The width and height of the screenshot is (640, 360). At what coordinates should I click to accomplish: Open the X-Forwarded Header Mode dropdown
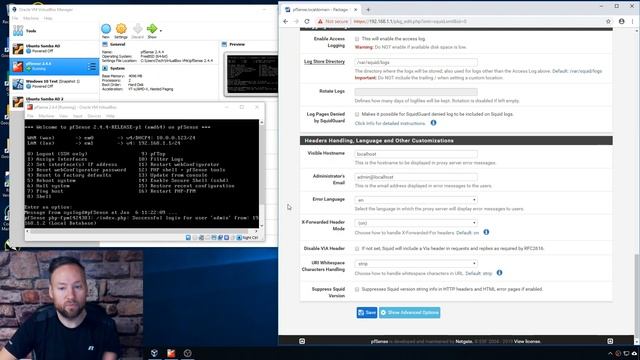coord(416,223)
